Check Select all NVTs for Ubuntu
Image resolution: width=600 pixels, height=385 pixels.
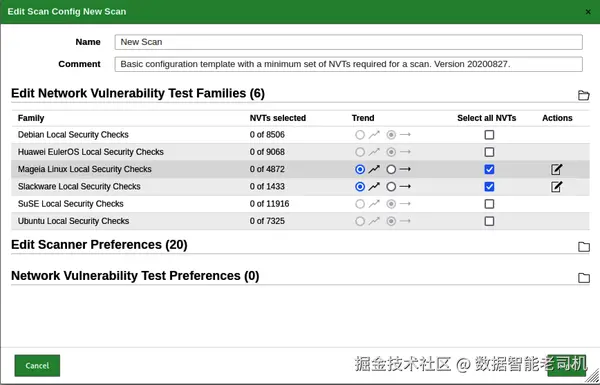click(x=489, y=221)
